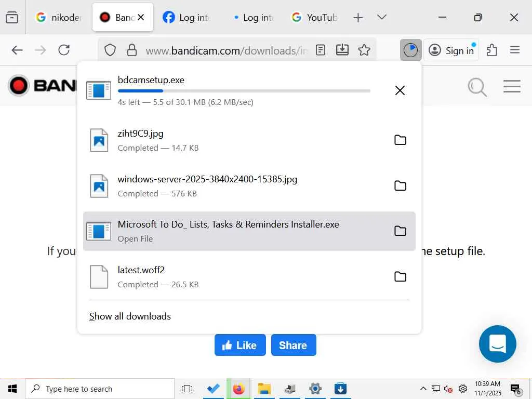The image size is (532, 399).
Task: Show Microsoft To Do installer in folder
Action: [x=401, y=231]
